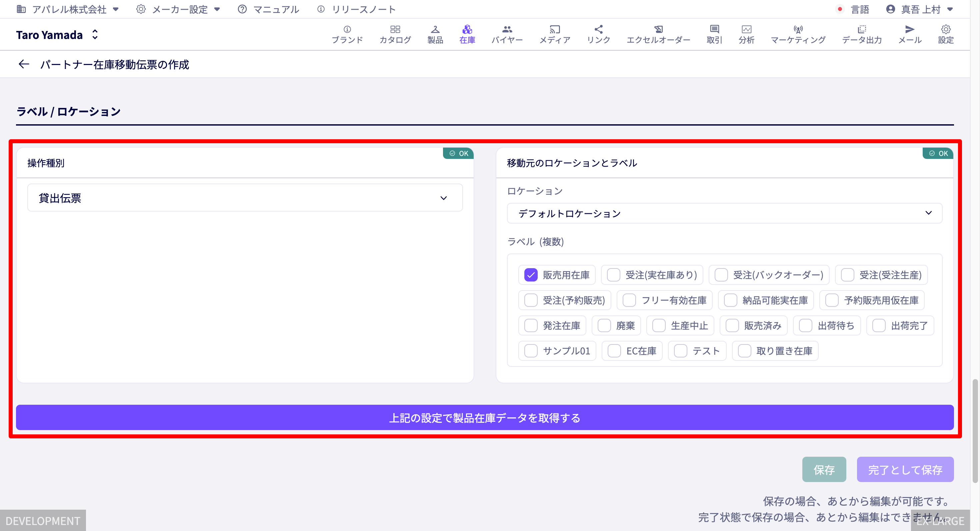Click the back arrow beside page title

24,64
